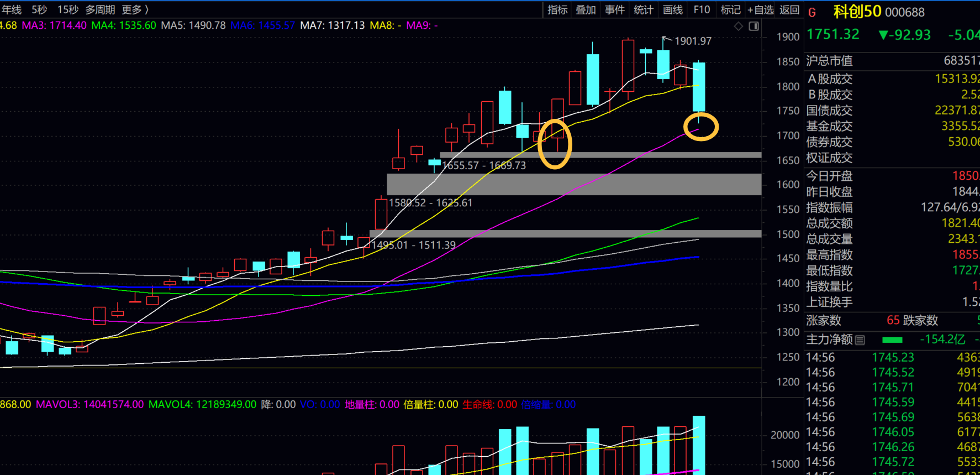Switch to 年线 period

(11, 9)
